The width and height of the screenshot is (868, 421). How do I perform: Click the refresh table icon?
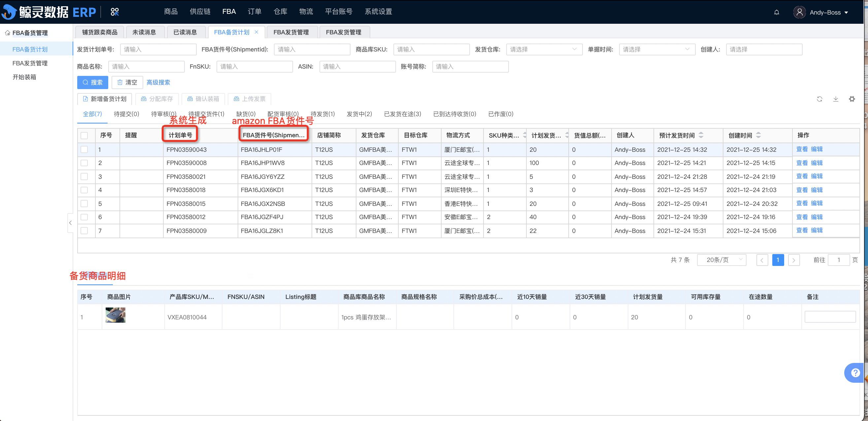(819, 99)
